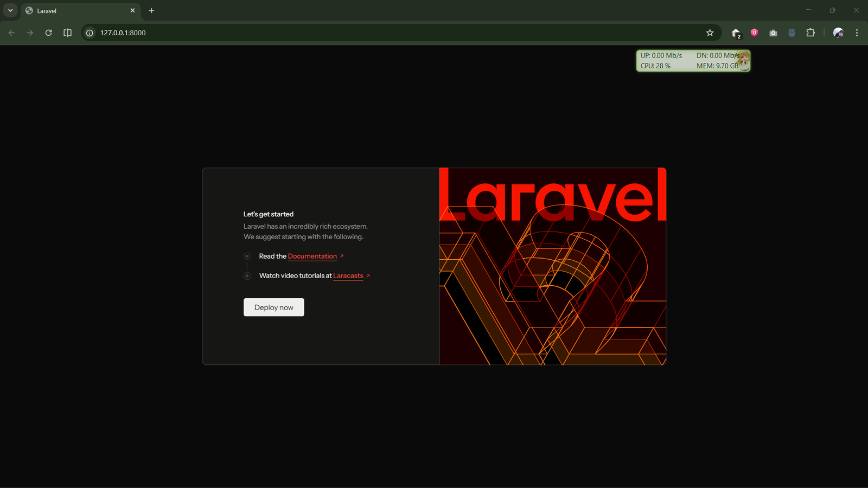868x488 pixels.
Task: Click the Deploy now button
Action: click(274, 307)
